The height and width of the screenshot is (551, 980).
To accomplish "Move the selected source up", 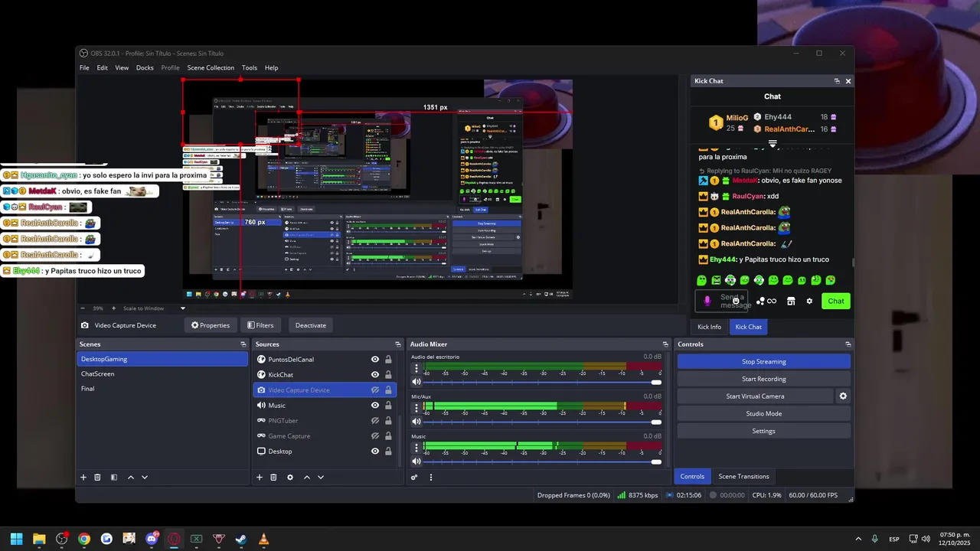I will click(307, 478).
